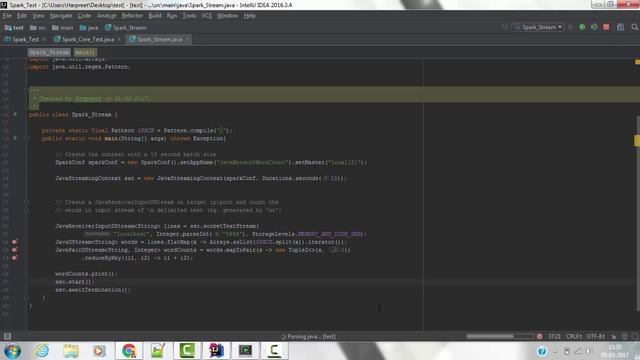Image resolution: width=640 pixels, height=360 pixels.
Task: Click the Make Project icon before run configuration
Action: (504, 27)
